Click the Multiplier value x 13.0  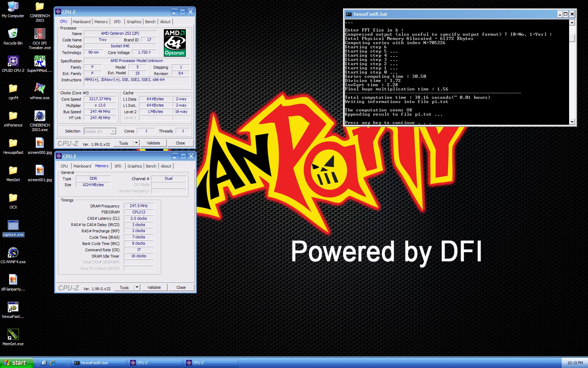click(x=100, y=105)
